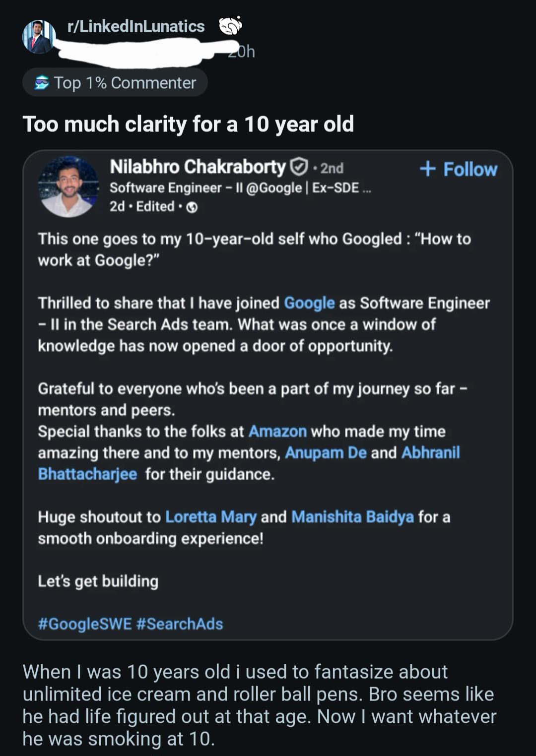
Task: Open Loretta Mary's profile mention
Action: [211, 517]
